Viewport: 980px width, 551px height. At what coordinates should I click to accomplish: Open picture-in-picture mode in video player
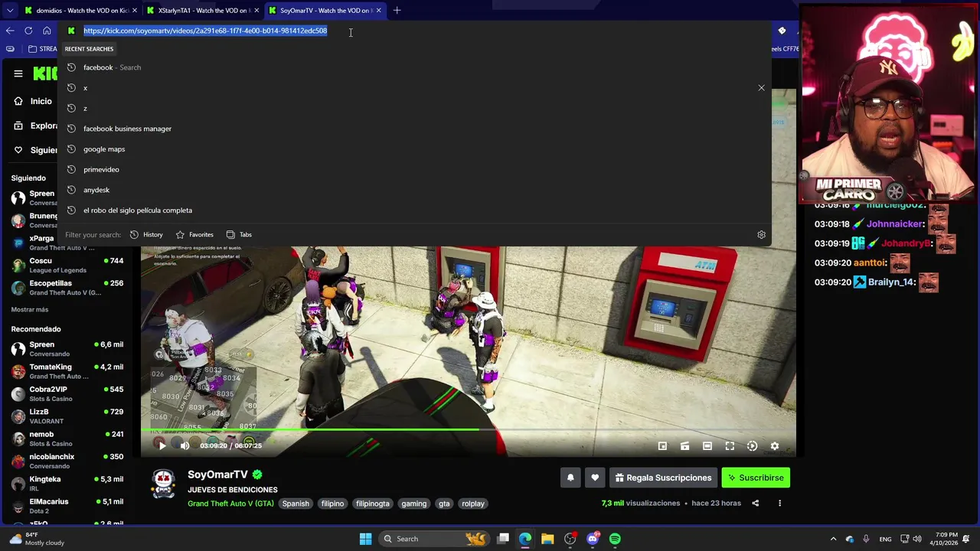(662, 446)
